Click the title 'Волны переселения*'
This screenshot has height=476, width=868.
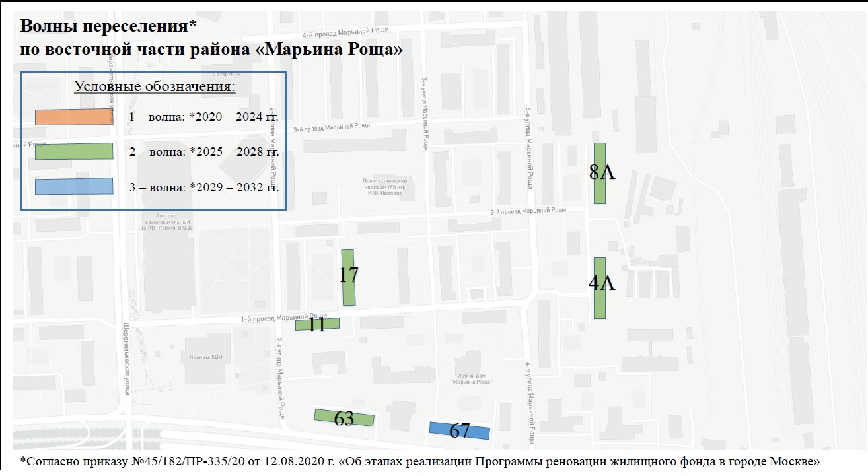click(x=109, y=26)
